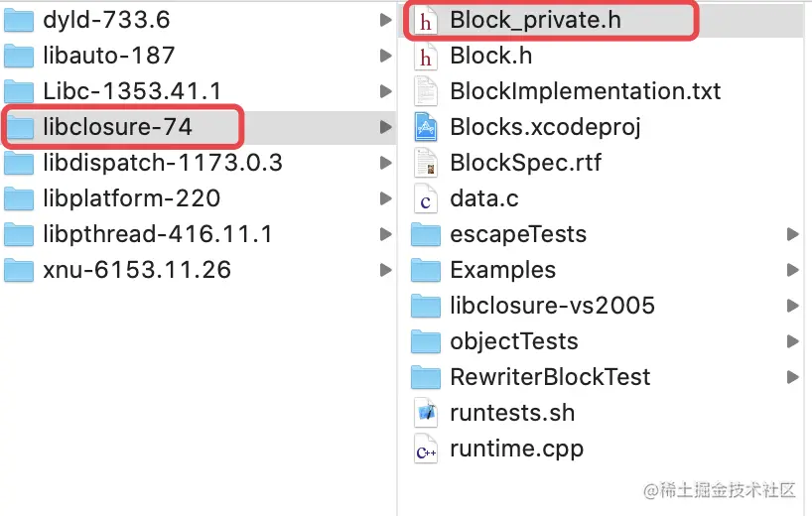Click the BlockSpec.rtf document icon
Screen dimensions: 812x516
(426, 163)
